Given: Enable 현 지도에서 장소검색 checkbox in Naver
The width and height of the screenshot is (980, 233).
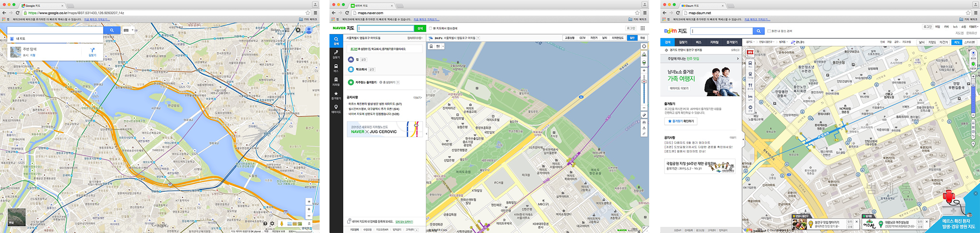Looking at the screenshot, I should point(430,28).
